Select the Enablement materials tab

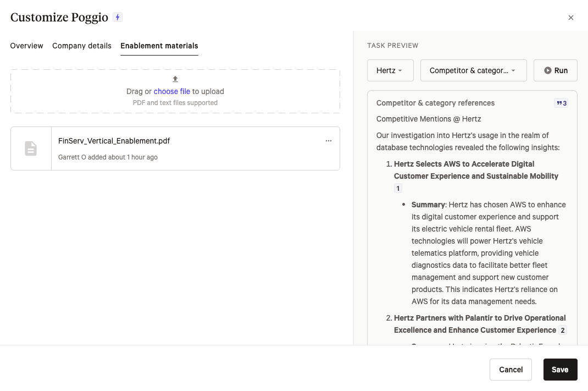tap(159, 46)
